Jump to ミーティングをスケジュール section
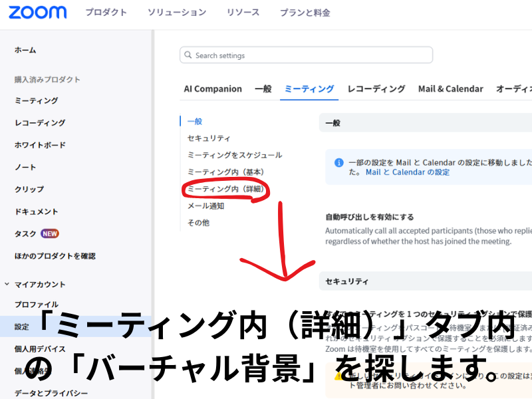The image size is (532, 399). pyautogui.click(x=235, y=155)
